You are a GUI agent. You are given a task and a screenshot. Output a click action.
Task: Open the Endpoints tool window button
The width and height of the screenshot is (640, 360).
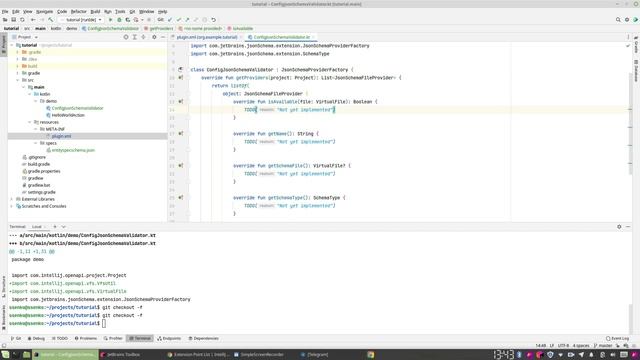click(x=169, y=338)
